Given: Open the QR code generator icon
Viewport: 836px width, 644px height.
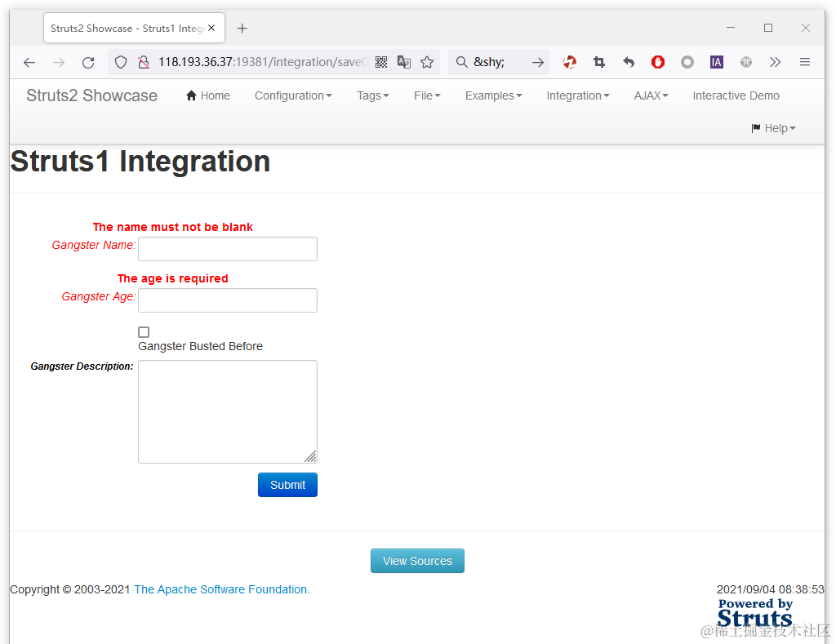Looking at the screenshot, I should (381, 62).
